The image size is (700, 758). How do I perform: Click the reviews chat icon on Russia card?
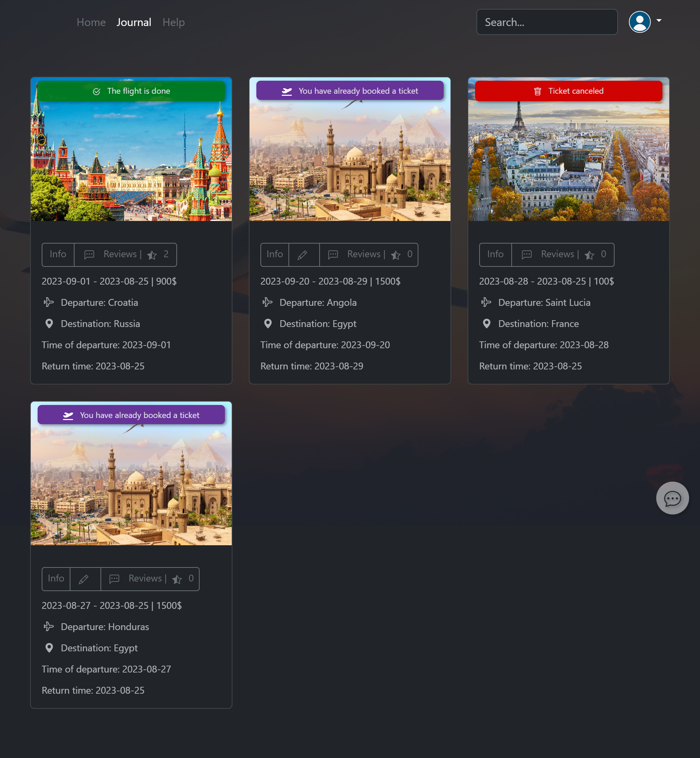(x=90, y=255)
